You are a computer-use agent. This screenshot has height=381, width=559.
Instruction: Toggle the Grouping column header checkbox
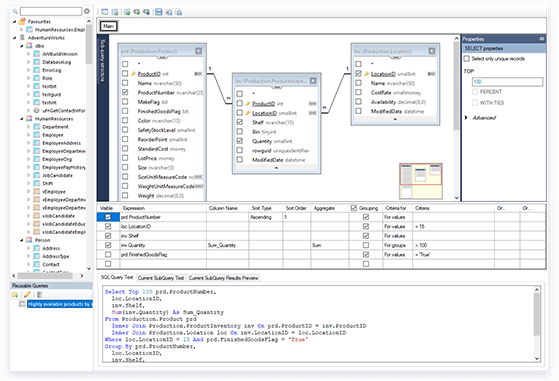coord(354,208)
